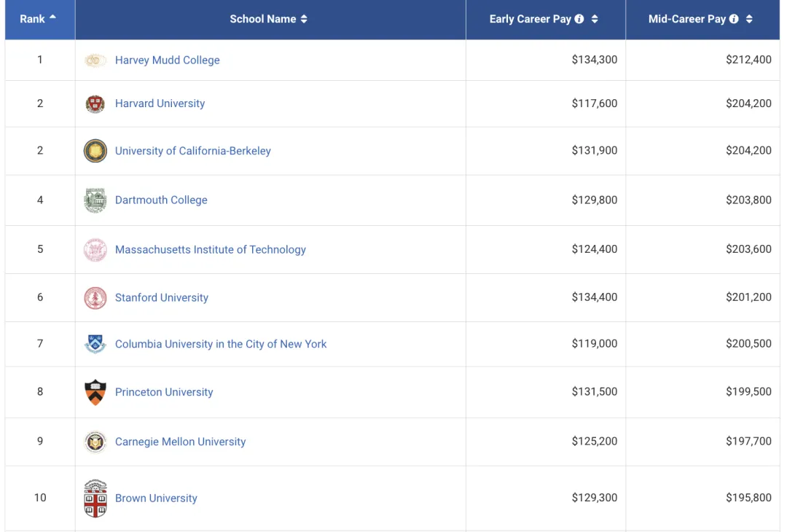The height and width of the screenshot is (532, 787).
Task: Click the UC Berkeley seal icon
Action: pyautogui.click(x=95, y=151)
